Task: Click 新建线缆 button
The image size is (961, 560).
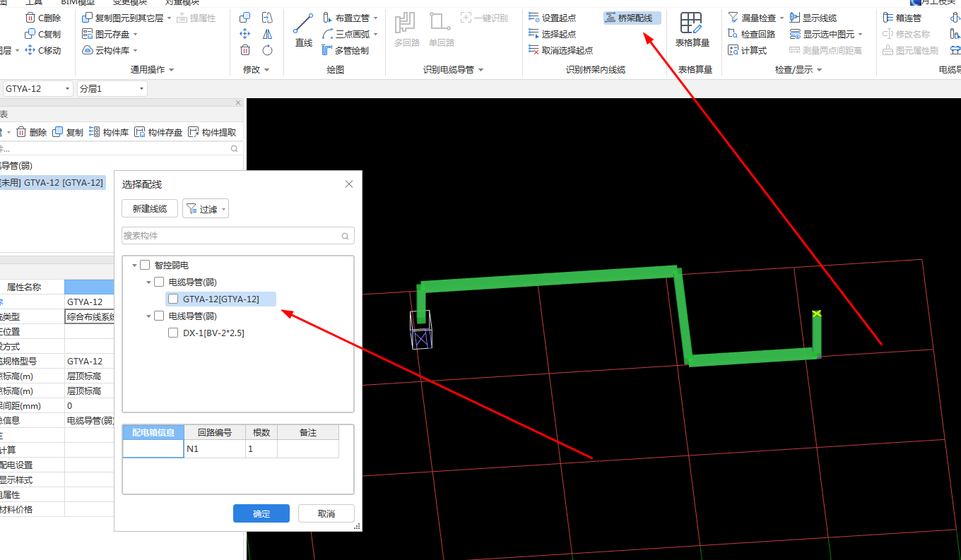Action: (150, 208)
